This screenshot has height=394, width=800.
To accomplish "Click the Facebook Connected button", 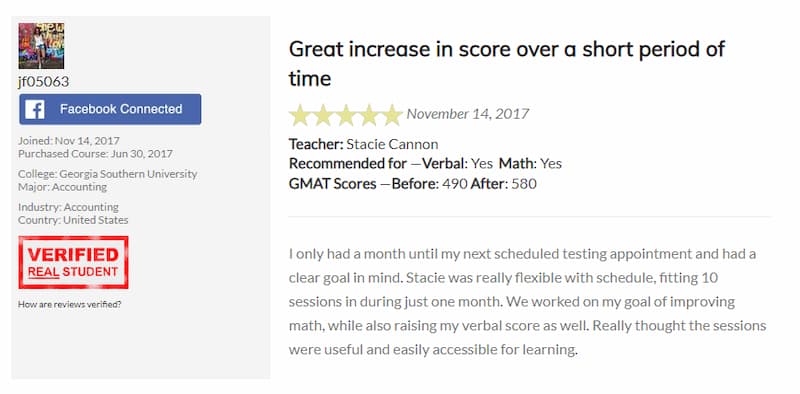I will 110,109.
